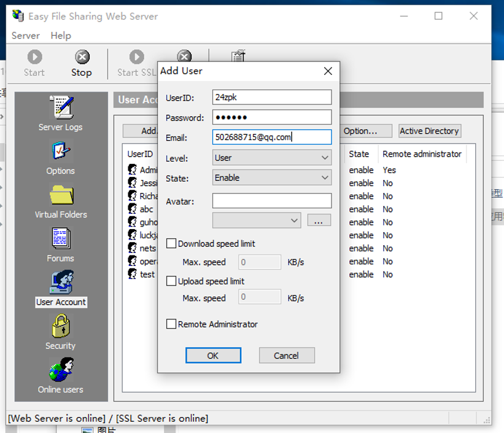Open the Help menu
Viewport: 504px width, 433px height.
coord(61,36)
